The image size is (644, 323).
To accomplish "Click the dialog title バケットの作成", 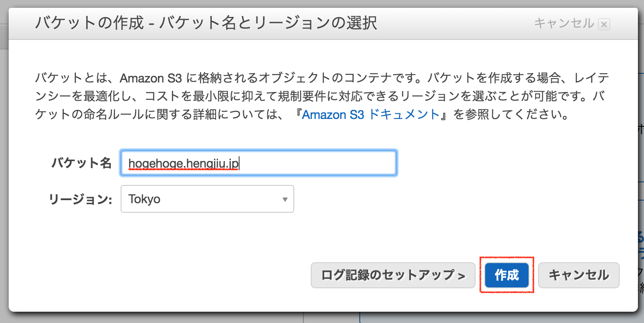I will 89,23.
